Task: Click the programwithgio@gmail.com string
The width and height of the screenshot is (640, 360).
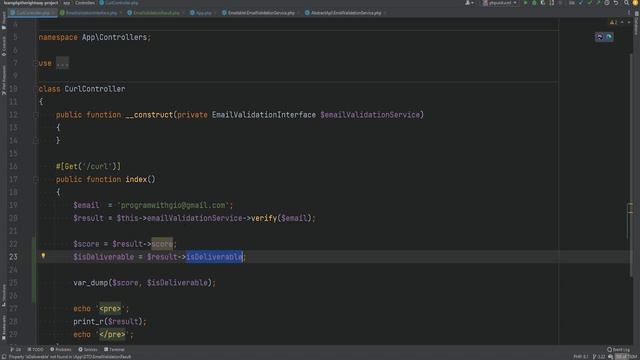Action: (173, 205)
